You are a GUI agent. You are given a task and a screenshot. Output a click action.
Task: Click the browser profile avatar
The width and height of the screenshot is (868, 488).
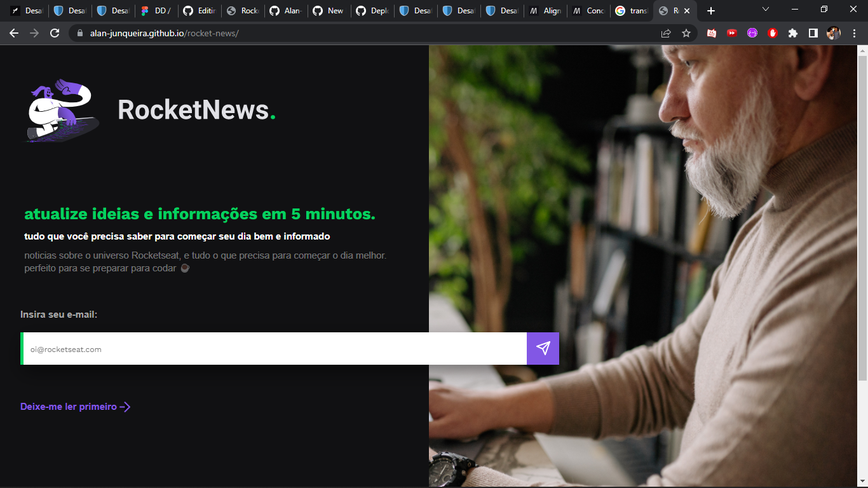point(833,32)
